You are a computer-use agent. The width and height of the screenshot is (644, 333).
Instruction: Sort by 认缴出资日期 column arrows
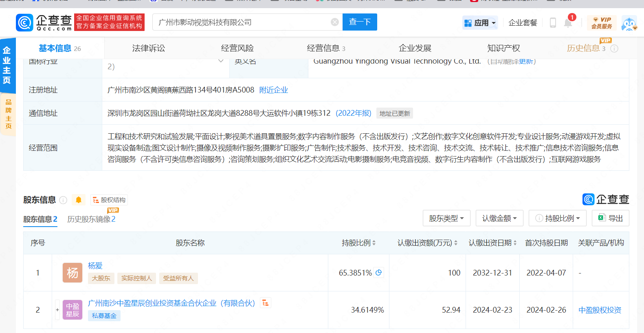coord(515,243)
